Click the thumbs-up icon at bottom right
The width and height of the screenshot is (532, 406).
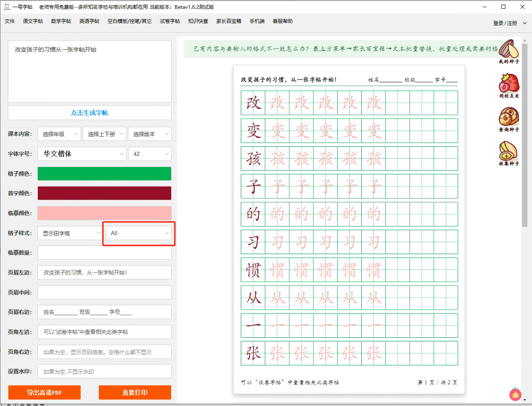click(515, 394)
